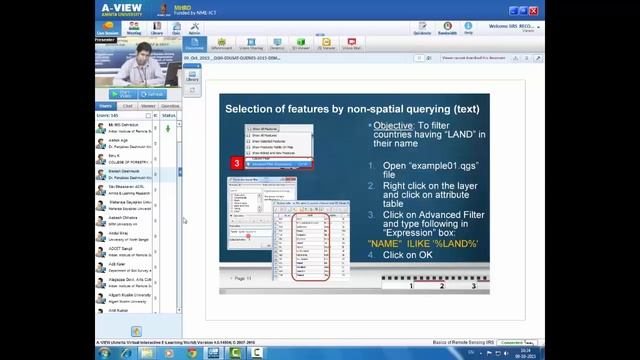
Task: Open media player from the taskbar
Action: point(169,353)
